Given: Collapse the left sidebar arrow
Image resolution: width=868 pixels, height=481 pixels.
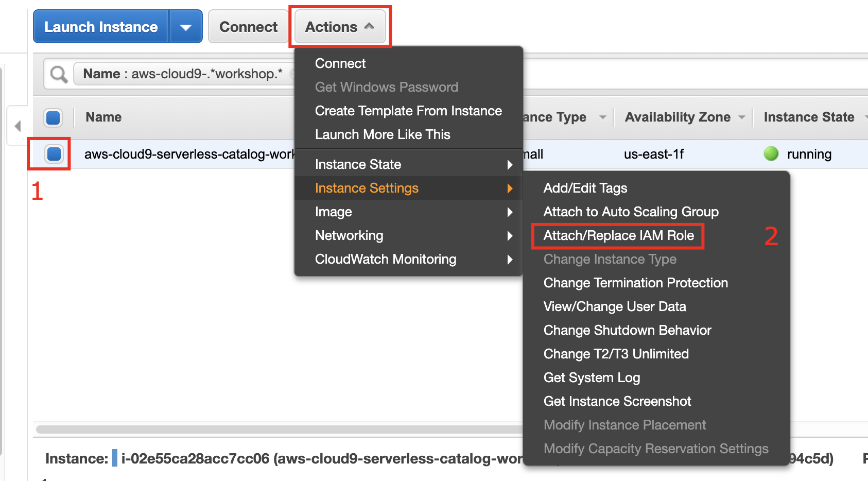Looking at the screenshot, I should click(x=18, y=126).
